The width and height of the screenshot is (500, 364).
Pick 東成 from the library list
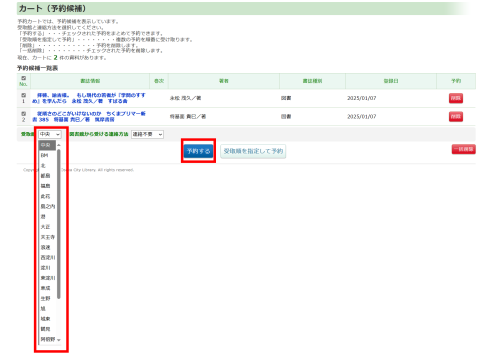(47, 288)
